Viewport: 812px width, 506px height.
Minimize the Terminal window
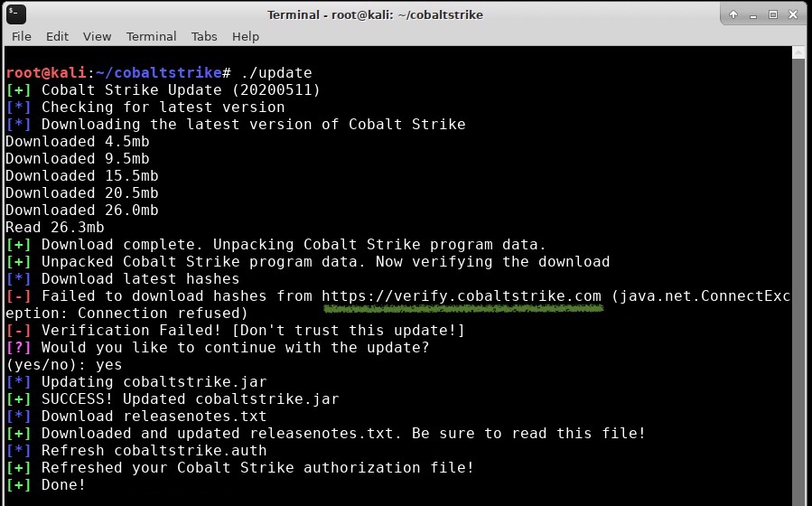(x=753, y=14)
